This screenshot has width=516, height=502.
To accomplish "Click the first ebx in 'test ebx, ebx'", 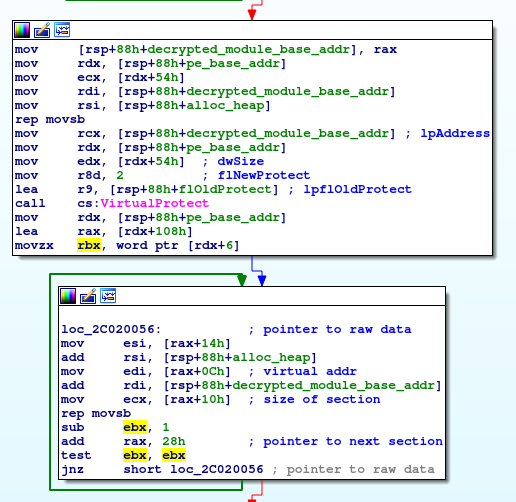I will pos(135,455).
